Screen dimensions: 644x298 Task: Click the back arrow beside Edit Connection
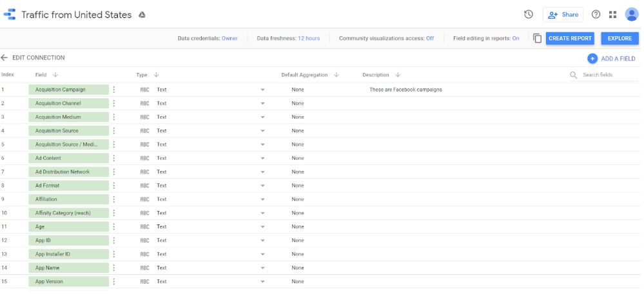[x=5, y=57]
